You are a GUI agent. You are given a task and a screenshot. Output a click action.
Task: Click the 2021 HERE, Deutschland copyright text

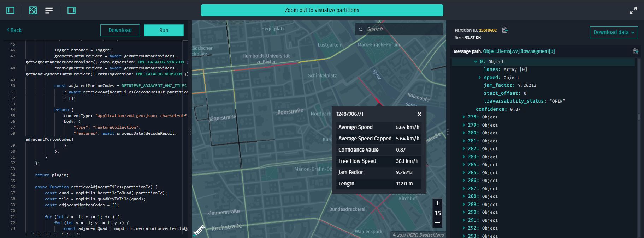pyautogui.click(x=418, y=235)
